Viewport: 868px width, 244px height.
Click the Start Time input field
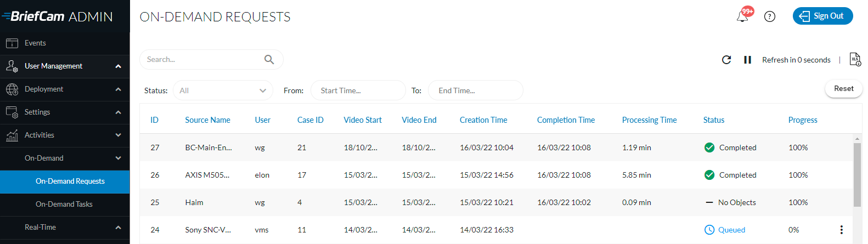coord(358,90)
